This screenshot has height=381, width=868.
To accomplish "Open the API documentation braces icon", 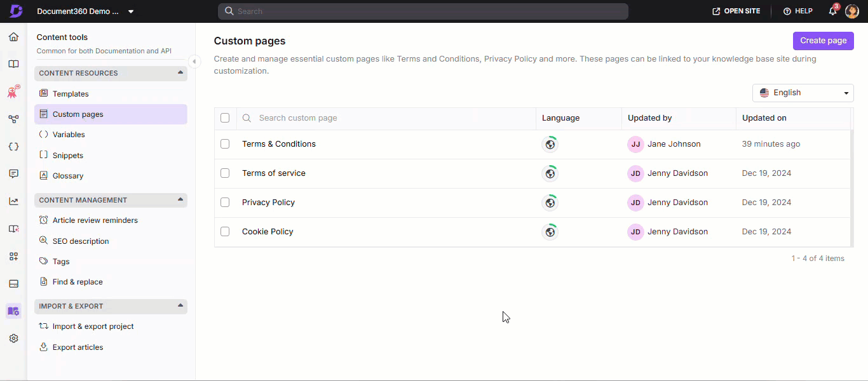I will [13, 147].
